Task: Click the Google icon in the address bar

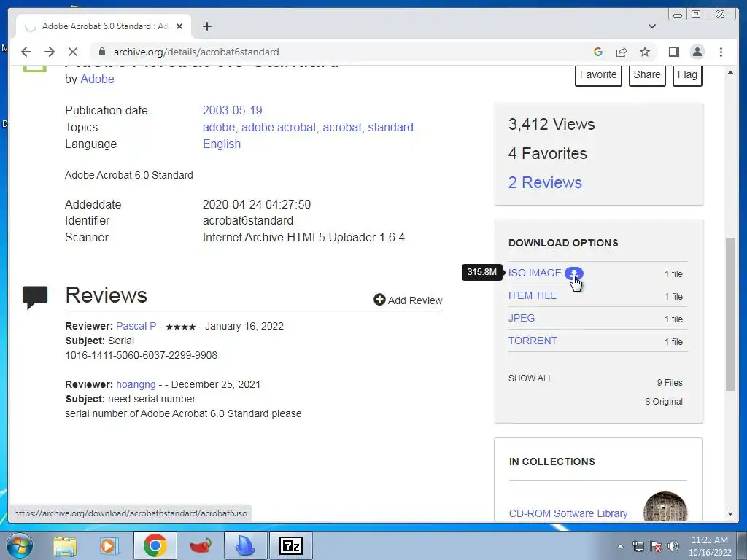Action: tap(598, 52)
